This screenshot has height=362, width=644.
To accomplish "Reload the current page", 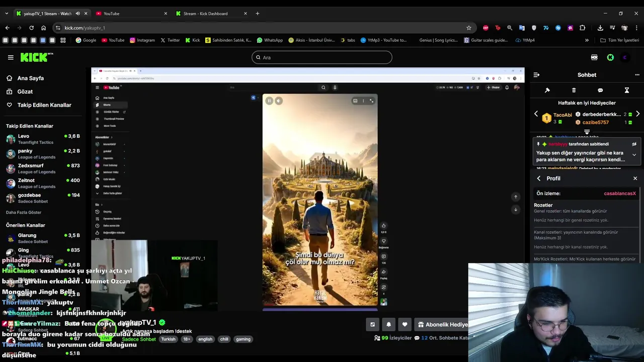I will [31, 28].
